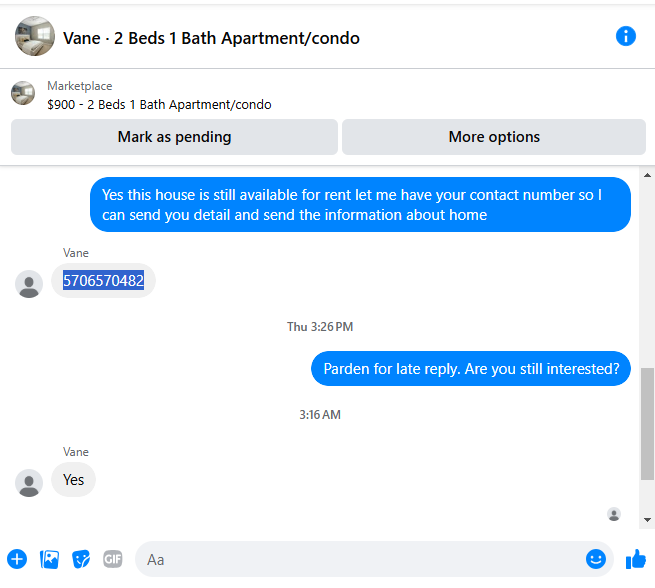Click Vane's avatar beside Yes message
The height and width of the screenshot is (588, 655).
29,483
